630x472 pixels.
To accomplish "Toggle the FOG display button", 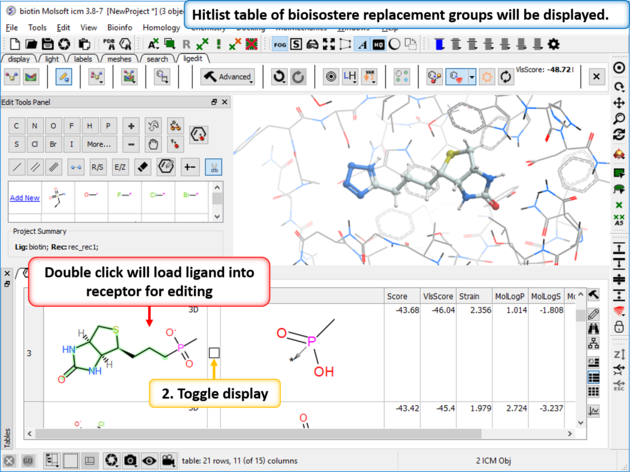I will point(278,45).
